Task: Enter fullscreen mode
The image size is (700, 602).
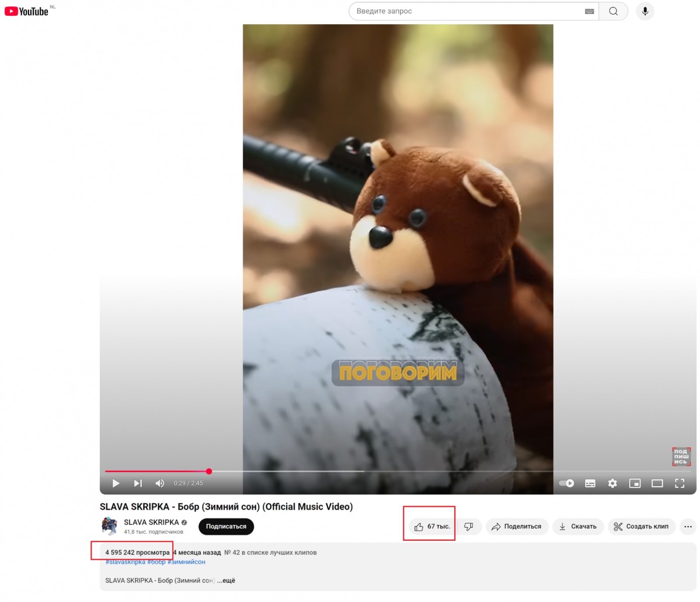Action: pos(679,483)
